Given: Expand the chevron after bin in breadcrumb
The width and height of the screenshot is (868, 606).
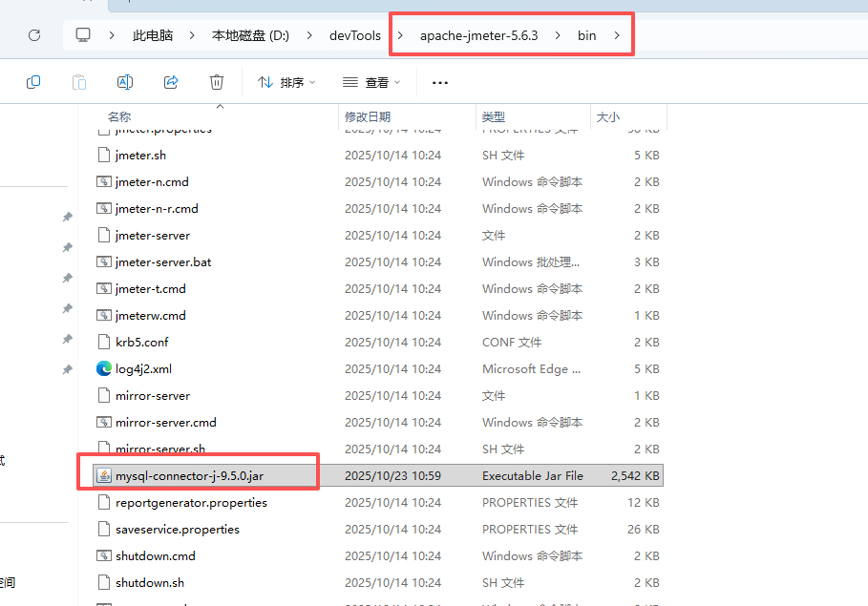Looking at the screenshot, I should [x=617, y=34].
